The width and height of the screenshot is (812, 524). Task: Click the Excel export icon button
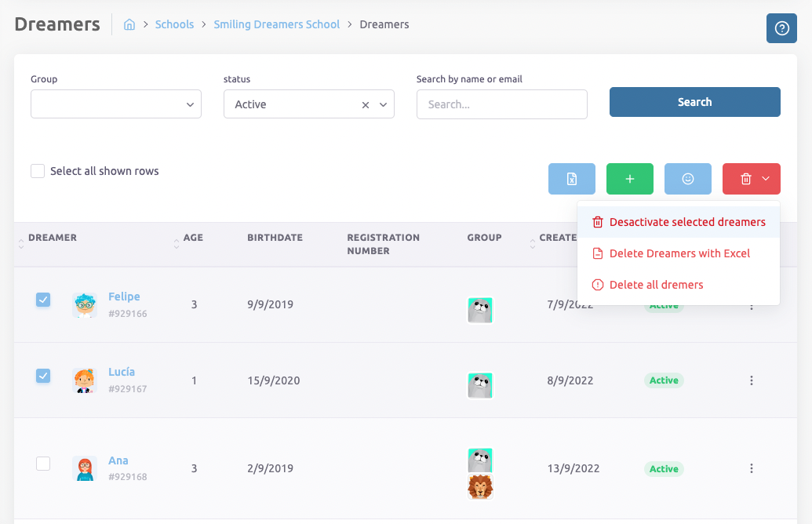(572, 179)
